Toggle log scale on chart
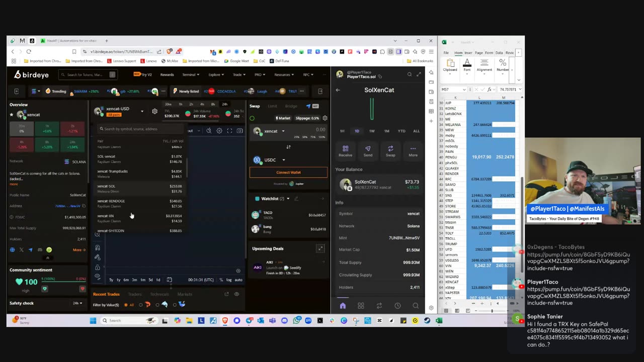 coord(229,280)
